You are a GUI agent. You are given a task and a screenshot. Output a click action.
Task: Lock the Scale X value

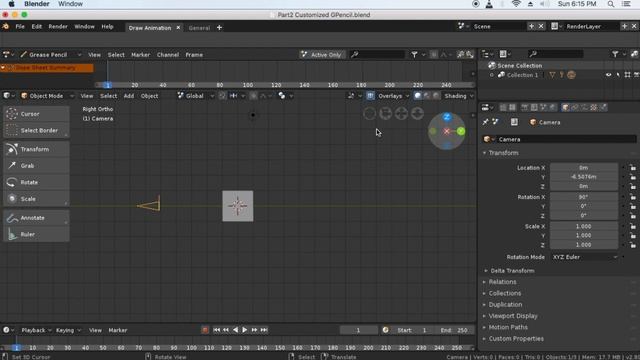633,226
